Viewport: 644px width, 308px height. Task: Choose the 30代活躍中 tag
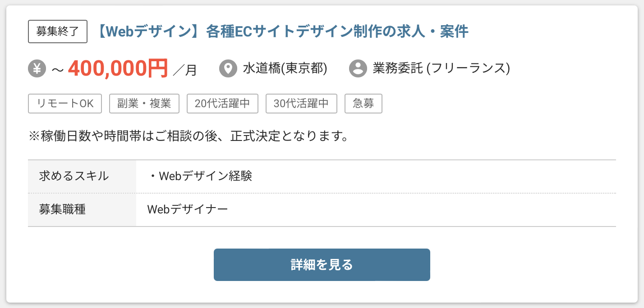point(301,104)
